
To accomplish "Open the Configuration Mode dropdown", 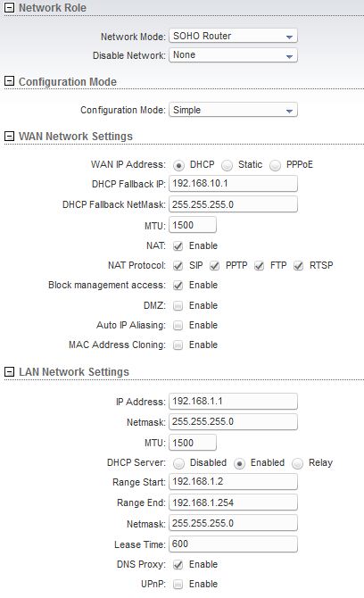I will [x=233, y=110].
